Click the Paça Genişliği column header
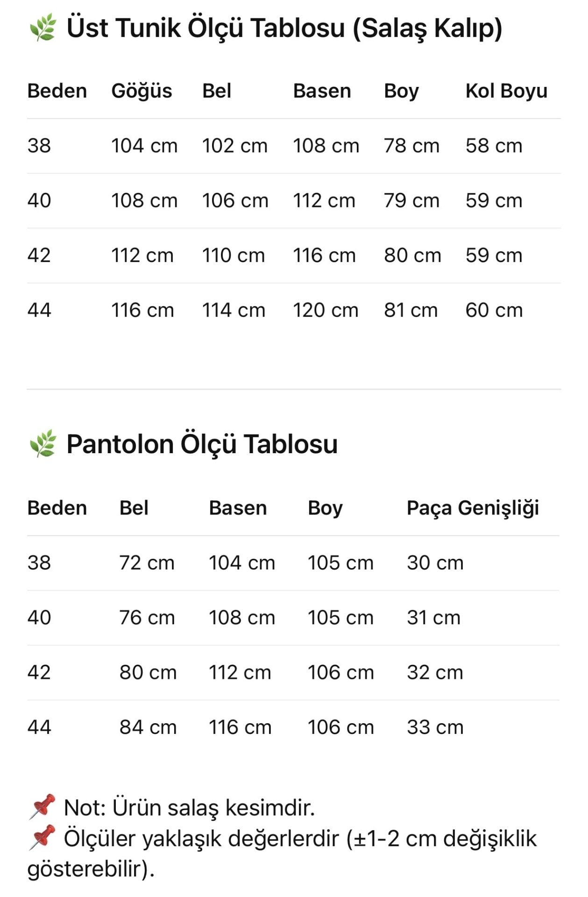 point(473,508)
